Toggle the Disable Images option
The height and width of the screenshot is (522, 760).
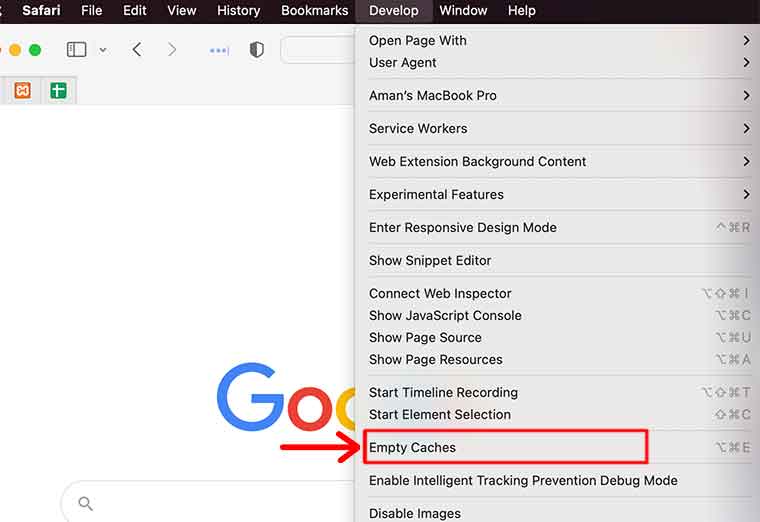click(x=559, y=513)
